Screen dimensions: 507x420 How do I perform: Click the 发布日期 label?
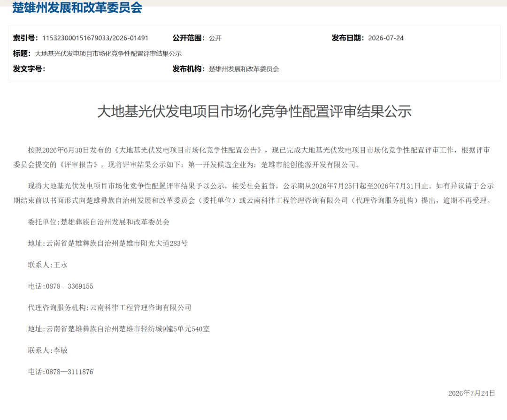(x=348, y=38)
